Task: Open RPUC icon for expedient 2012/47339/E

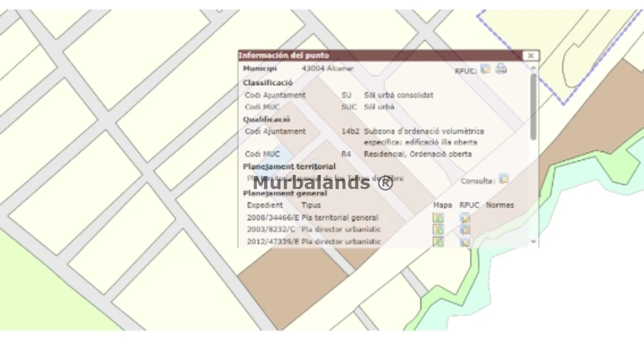Action: 465,242
